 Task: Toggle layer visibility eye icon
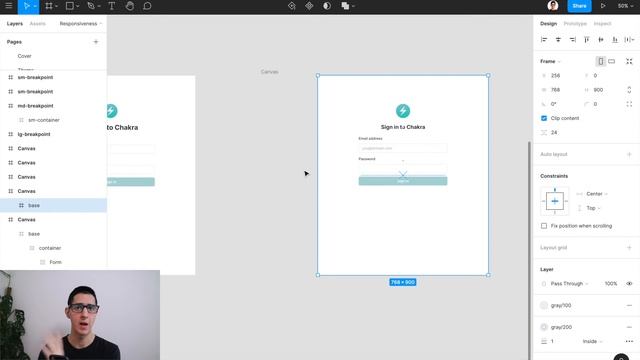pos(629,284)
